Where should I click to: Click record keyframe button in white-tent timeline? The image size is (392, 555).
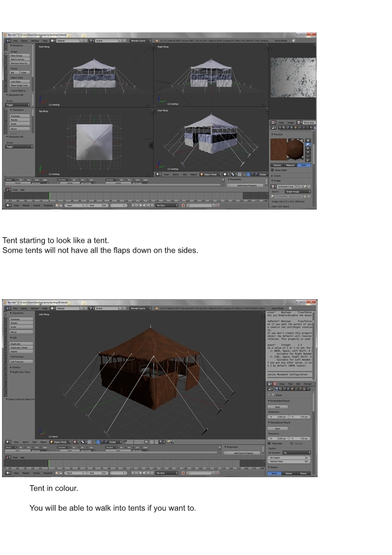182,205
